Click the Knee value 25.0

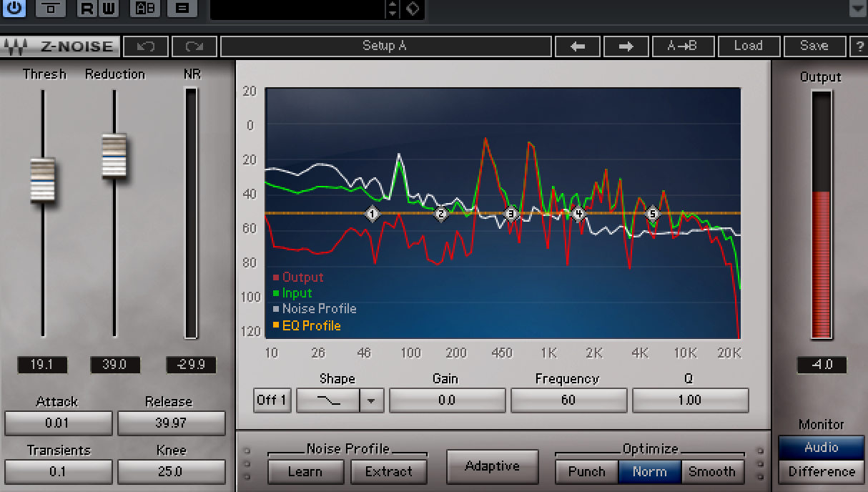171,471
